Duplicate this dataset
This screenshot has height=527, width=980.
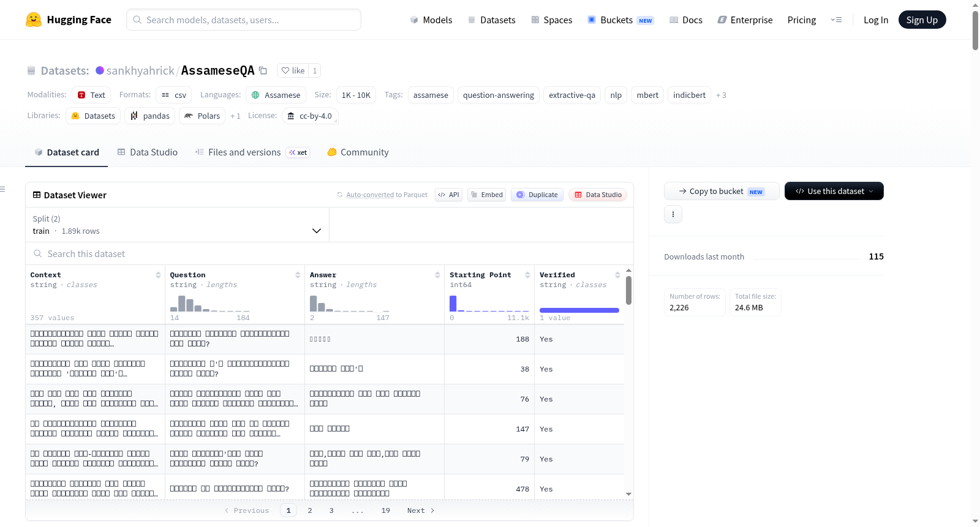[537, 195]
